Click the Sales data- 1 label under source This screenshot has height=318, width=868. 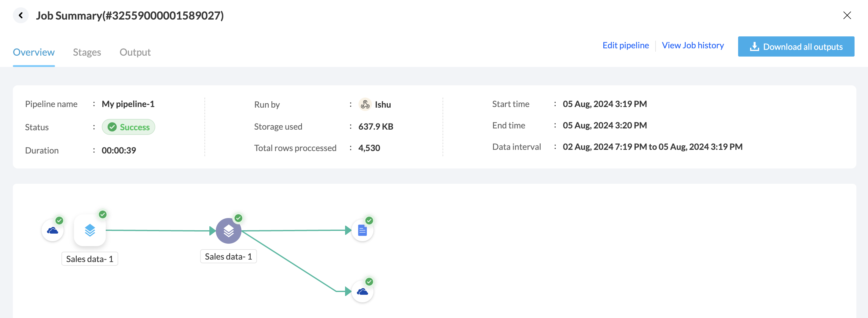point(90,259)
